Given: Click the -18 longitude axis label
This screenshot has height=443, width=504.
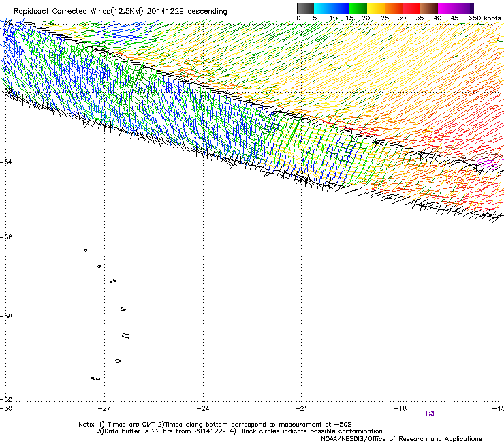Looking at the screenshot, I should point(400,408).
